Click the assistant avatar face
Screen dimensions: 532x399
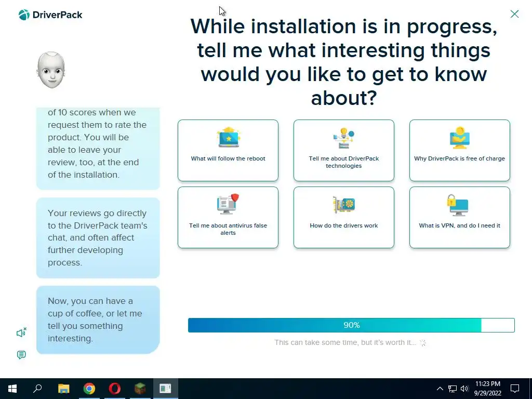(x=51, y=70)
